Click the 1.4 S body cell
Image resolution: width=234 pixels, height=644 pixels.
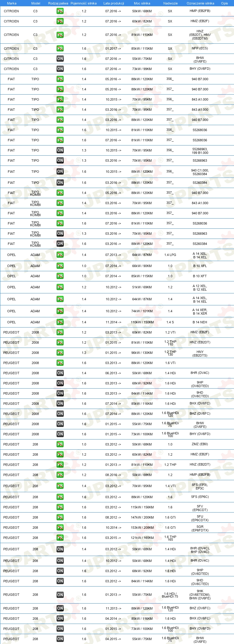point(170,322)
